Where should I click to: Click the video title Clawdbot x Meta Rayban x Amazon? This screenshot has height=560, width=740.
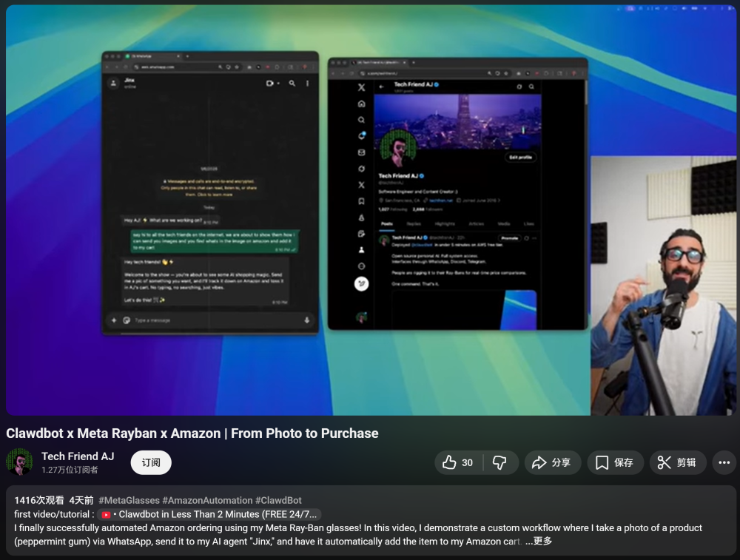coord(192,433)
